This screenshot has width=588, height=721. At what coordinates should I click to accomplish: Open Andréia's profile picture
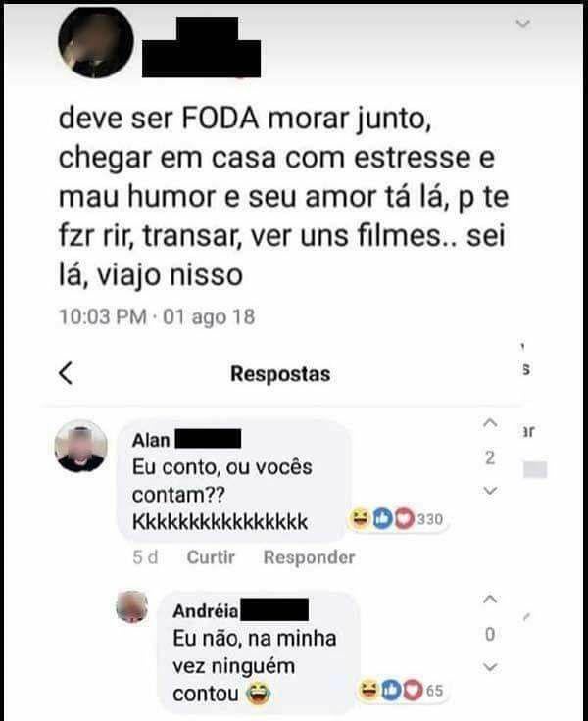(131, 606)
